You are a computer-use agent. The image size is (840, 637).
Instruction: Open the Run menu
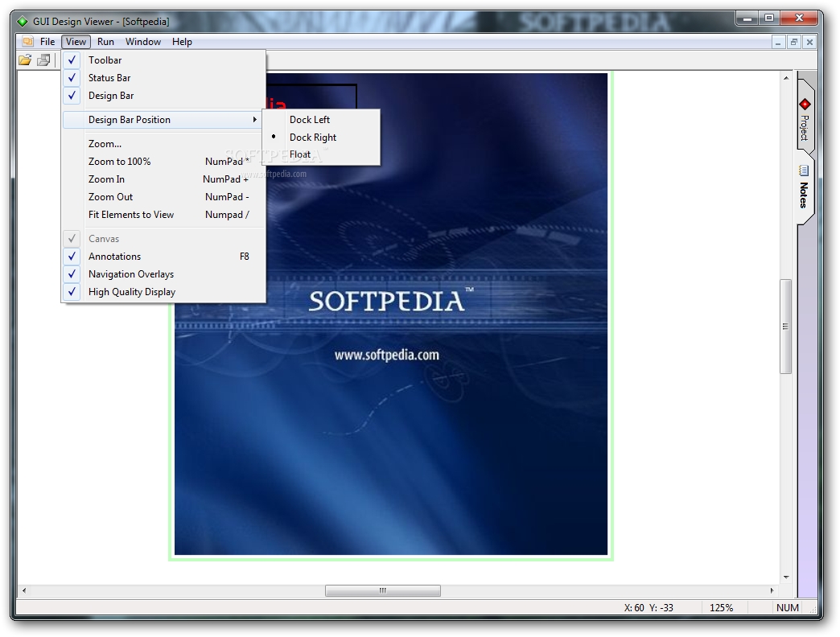(105, 41)
